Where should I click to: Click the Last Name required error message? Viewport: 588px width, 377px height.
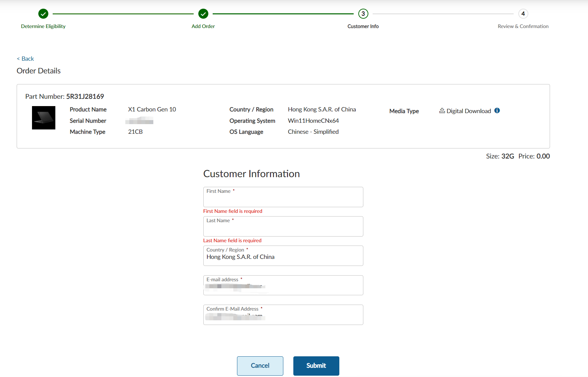click(232, 241)
